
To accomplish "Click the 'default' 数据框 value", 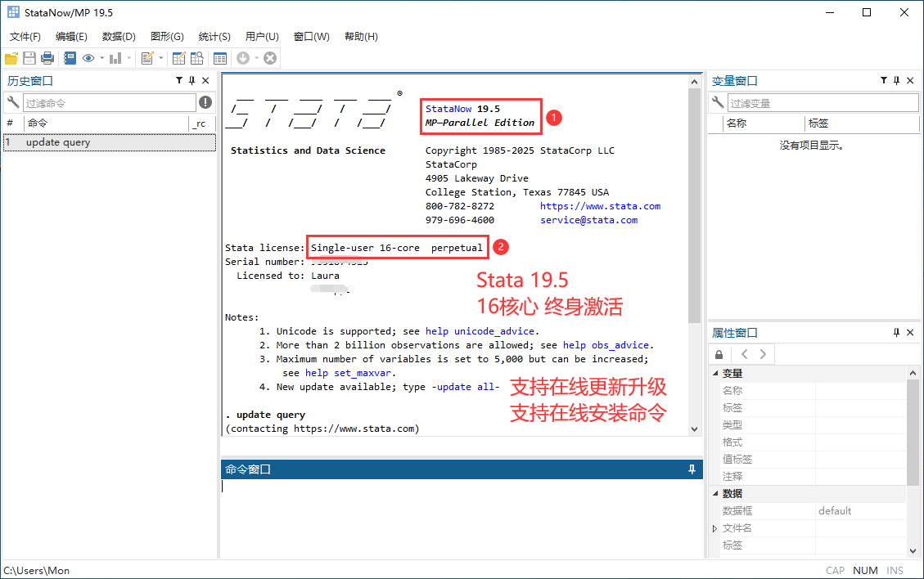I will pos(835,510).
